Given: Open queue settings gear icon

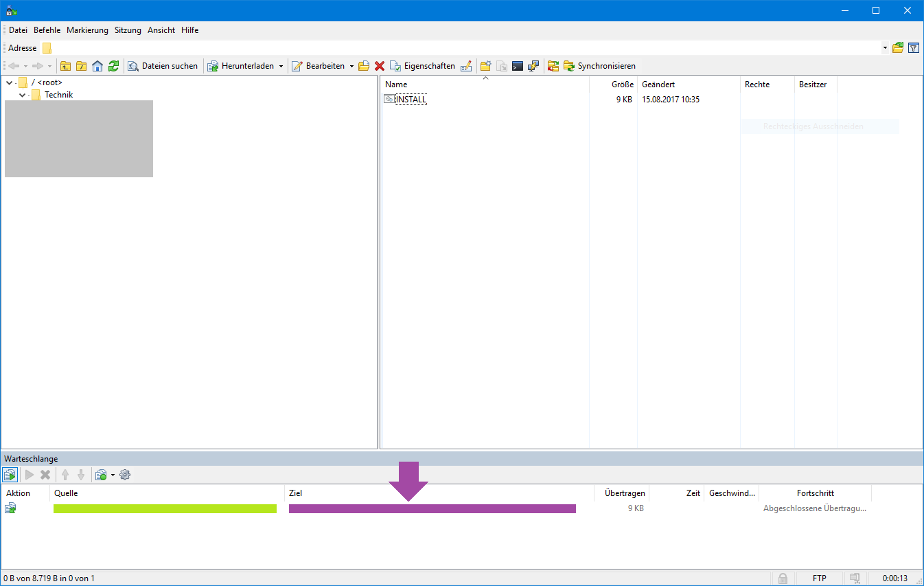Looking at the screenshot, I should pos(125,475).
